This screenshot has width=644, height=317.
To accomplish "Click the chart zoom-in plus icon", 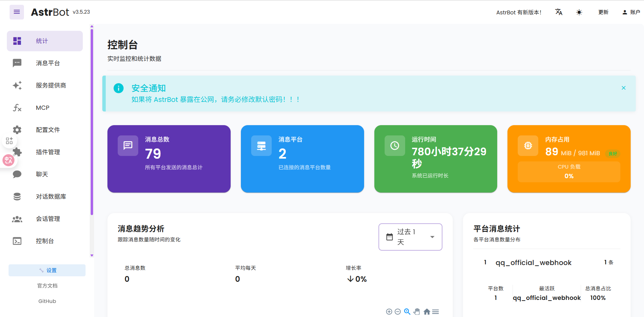I will pyautogui.click(x=389, y=312).
